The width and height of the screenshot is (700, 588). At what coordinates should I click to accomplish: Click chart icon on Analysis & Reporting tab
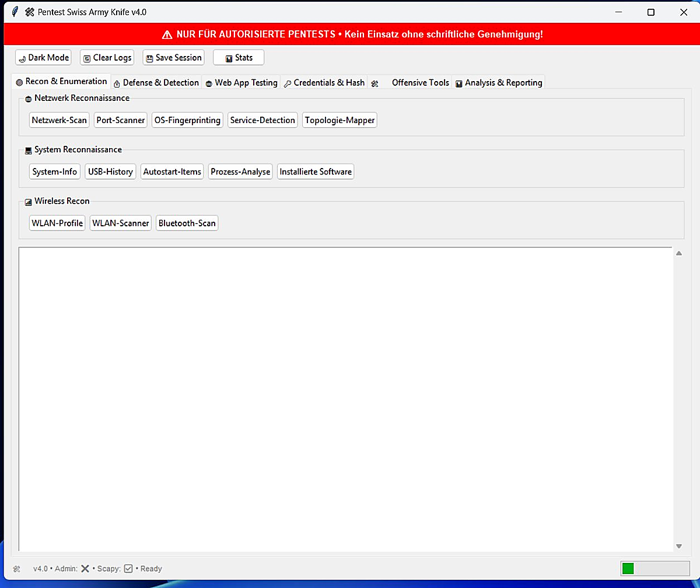tap(459, 83)
